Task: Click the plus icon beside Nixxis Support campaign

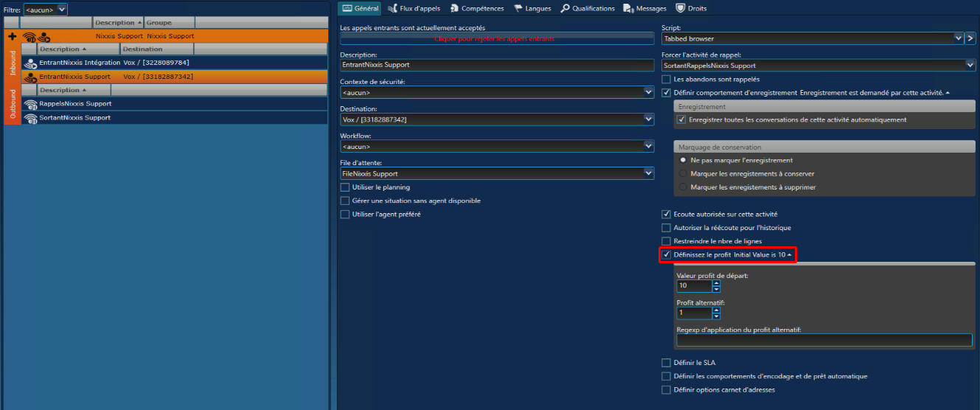Action: [12, 36]
